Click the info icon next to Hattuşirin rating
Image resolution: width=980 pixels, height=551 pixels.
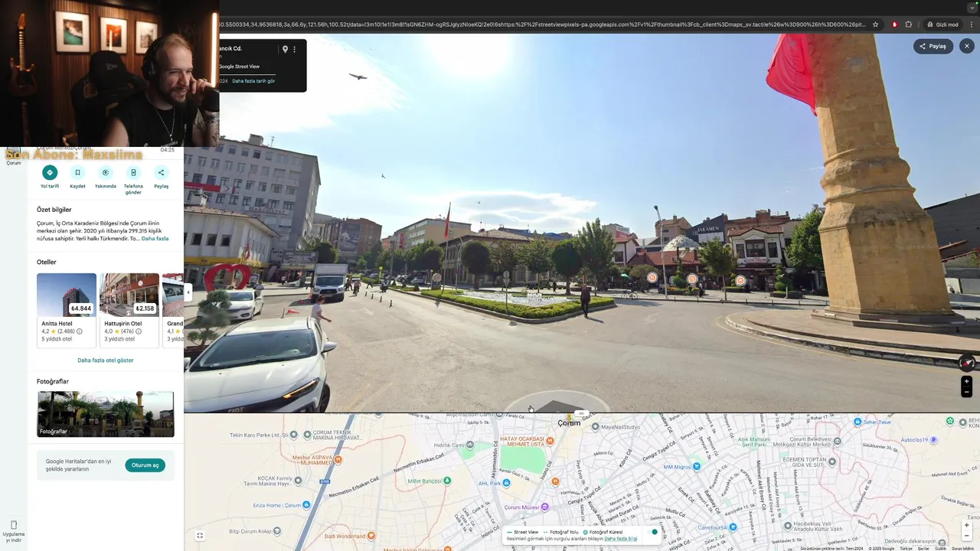click(x=139, y=331)
